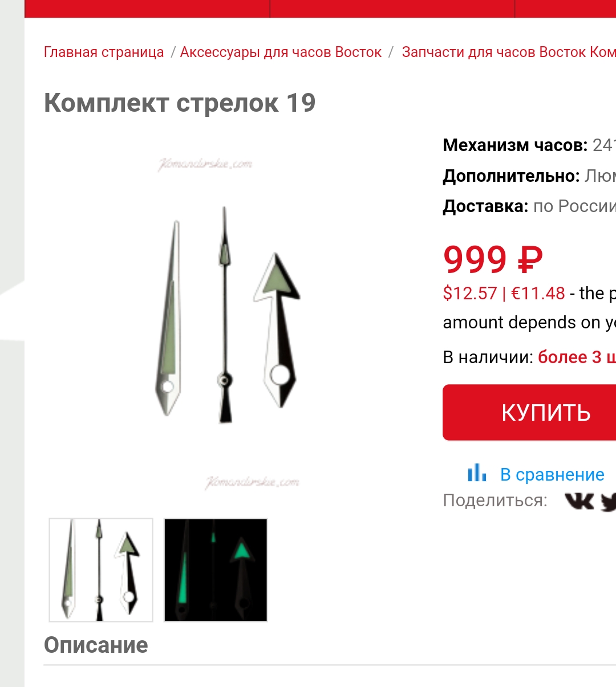This screenshot has height=687, width=616.
Task: Open 'Запчасти для часов Восток' breadcrumb
Action: coord(509,52)
